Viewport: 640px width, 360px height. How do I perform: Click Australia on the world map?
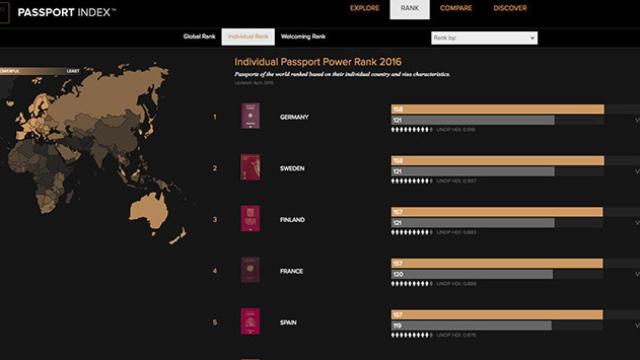point(149,212)
